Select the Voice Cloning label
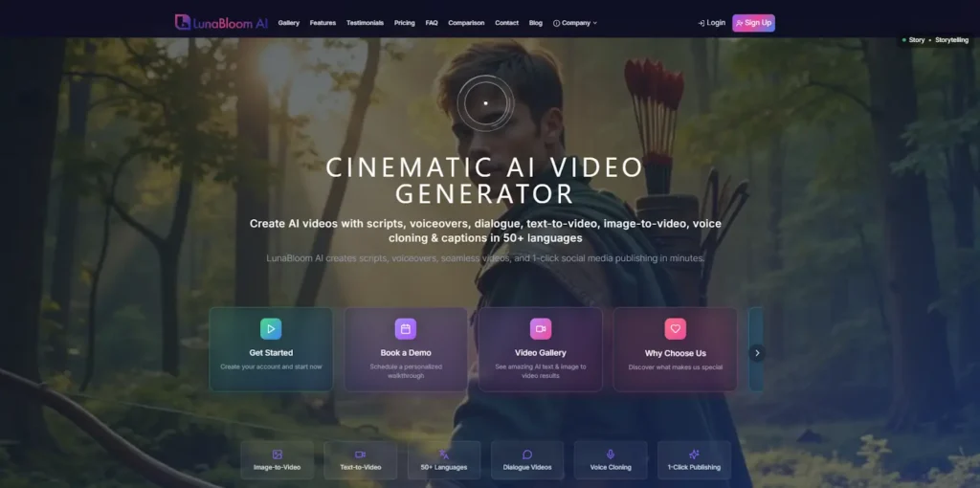The height and width of the screenshot is (488, 980). 611,467
